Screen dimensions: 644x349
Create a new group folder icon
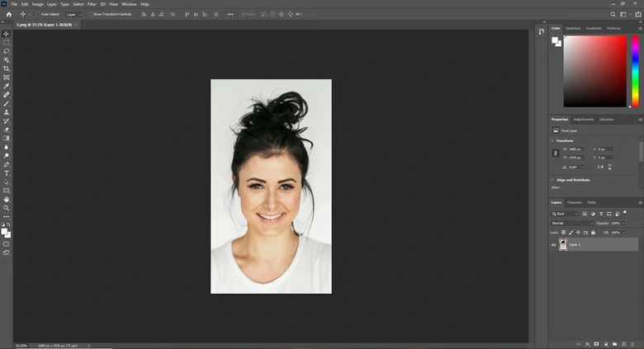[614, 344]
